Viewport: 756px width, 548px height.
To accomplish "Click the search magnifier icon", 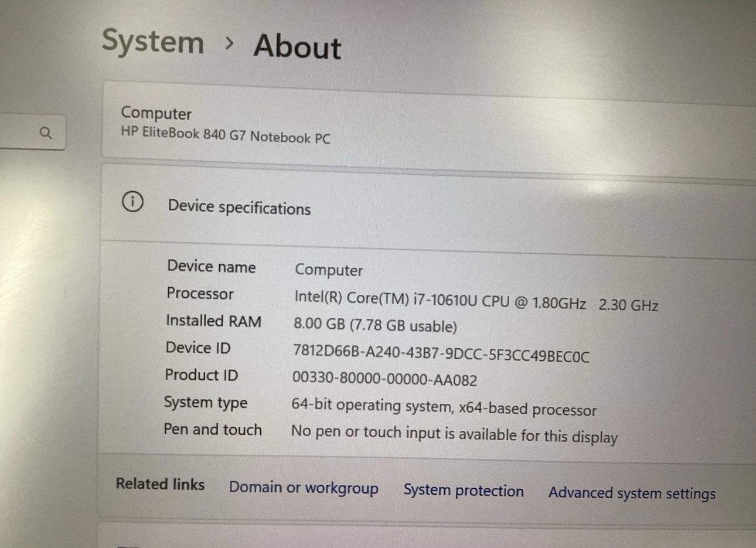I will [x=46, y=133].
